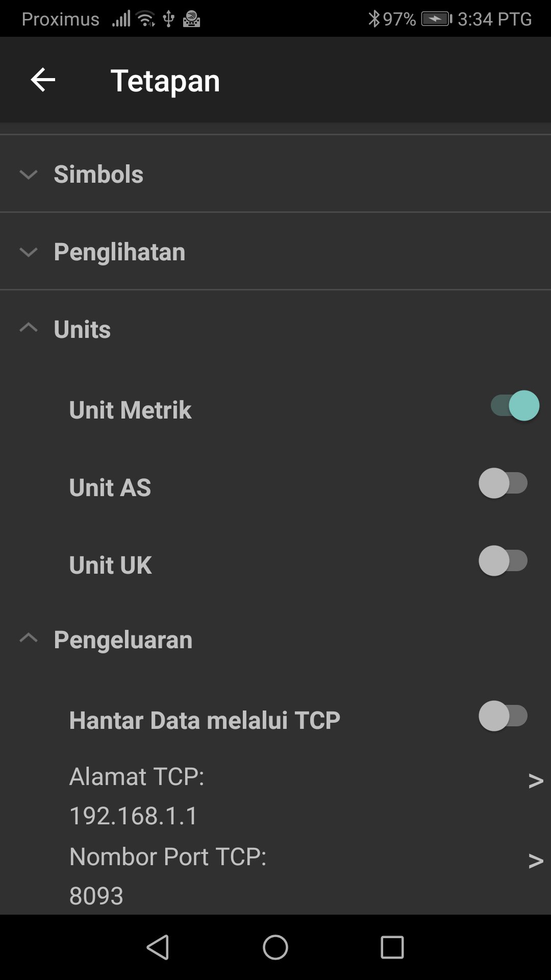Tap the back arrow in Tetapan header
The image size is (551, 980).
pos(43,80)
